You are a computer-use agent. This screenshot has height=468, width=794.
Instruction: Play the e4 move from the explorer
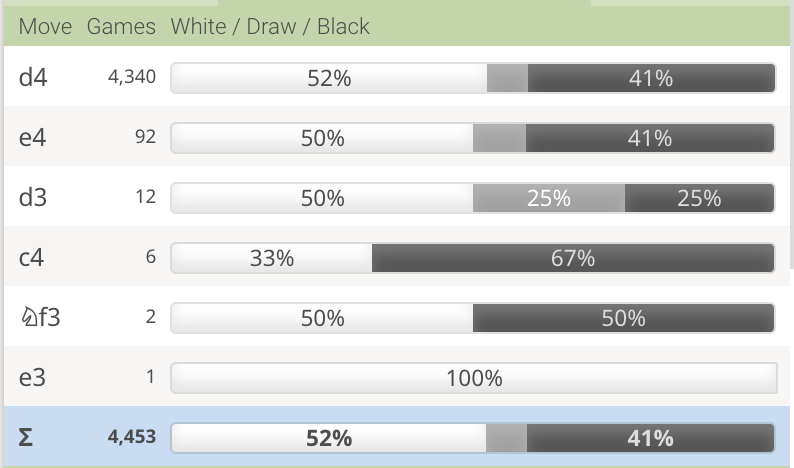tap(33, 137)
